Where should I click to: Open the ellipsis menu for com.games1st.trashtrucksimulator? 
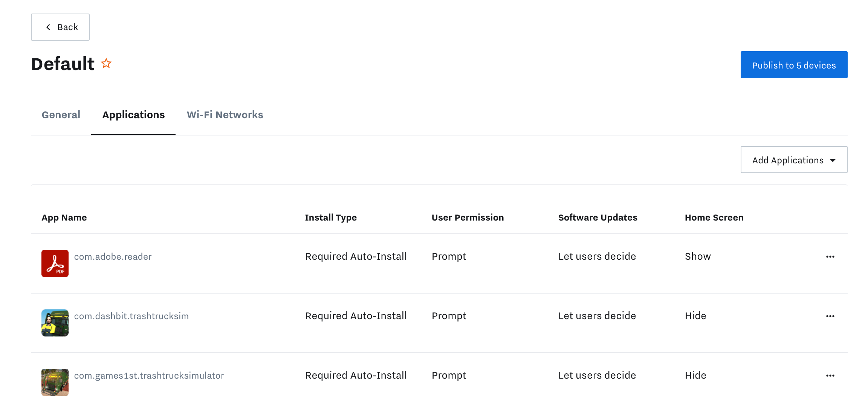(x=830, y=375)
